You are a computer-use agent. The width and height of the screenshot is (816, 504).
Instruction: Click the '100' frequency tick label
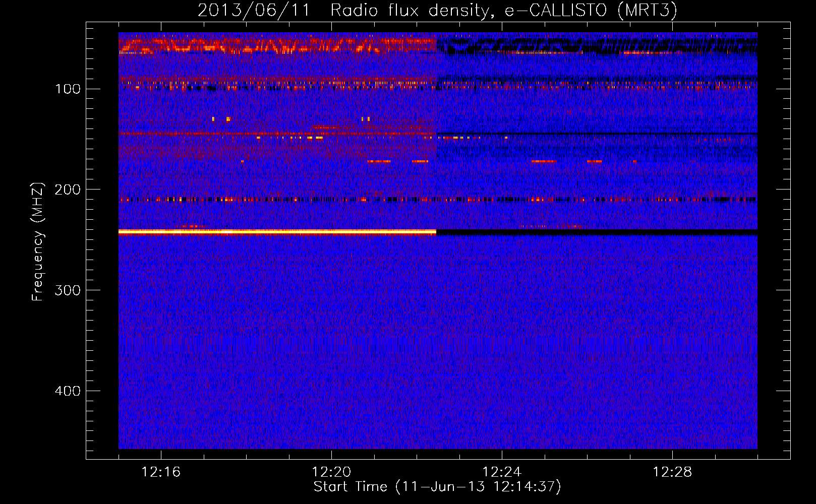[68, 89]
